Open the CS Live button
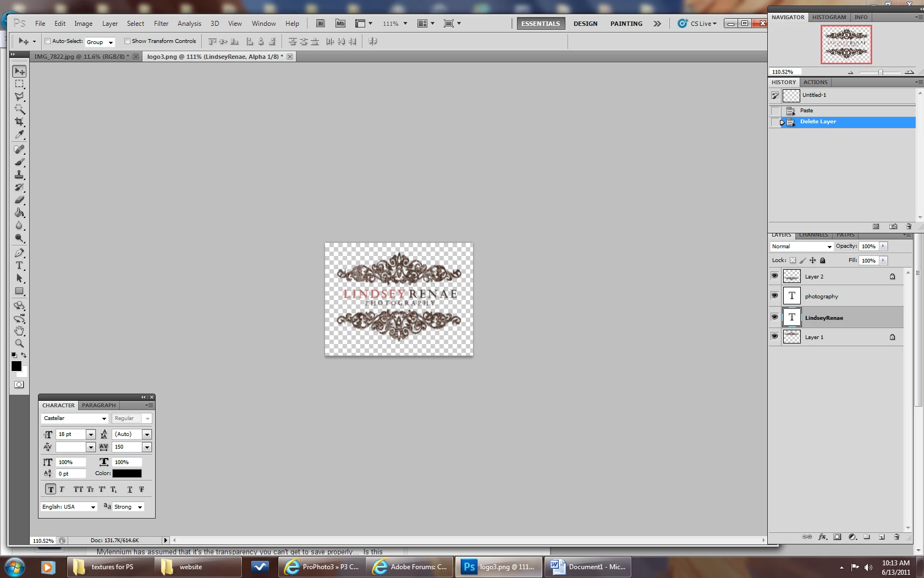The width and height of the screenshot is (924, 578). 697,24
